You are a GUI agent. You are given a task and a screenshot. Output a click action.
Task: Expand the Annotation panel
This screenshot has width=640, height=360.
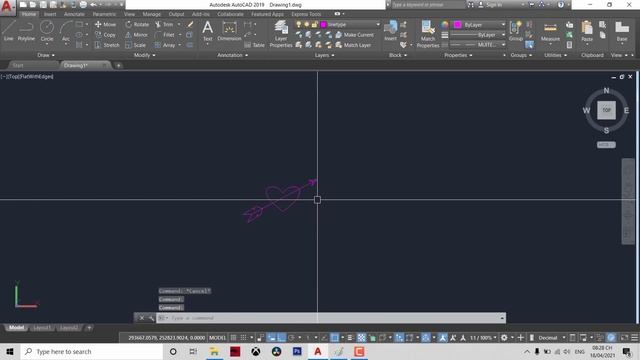pos(232,55)
